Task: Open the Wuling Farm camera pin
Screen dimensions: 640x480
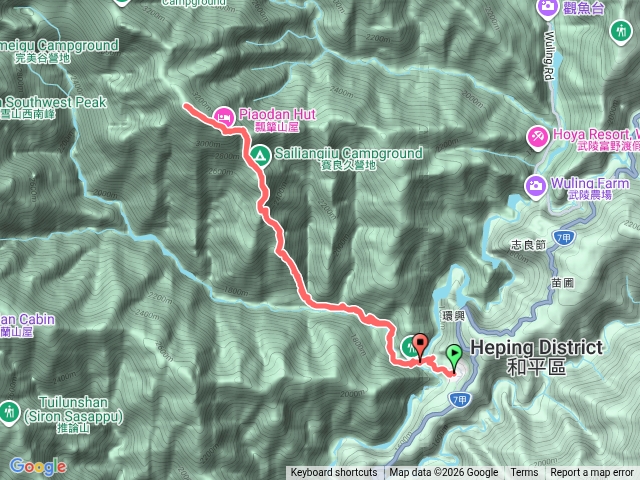Action: (535, 187)
